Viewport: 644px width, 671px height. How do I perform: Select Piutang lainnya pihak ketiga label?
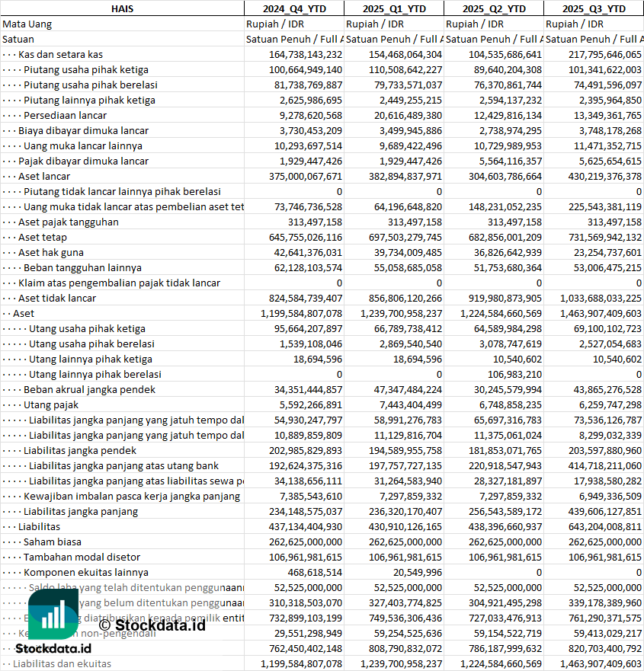click(89, 100)
